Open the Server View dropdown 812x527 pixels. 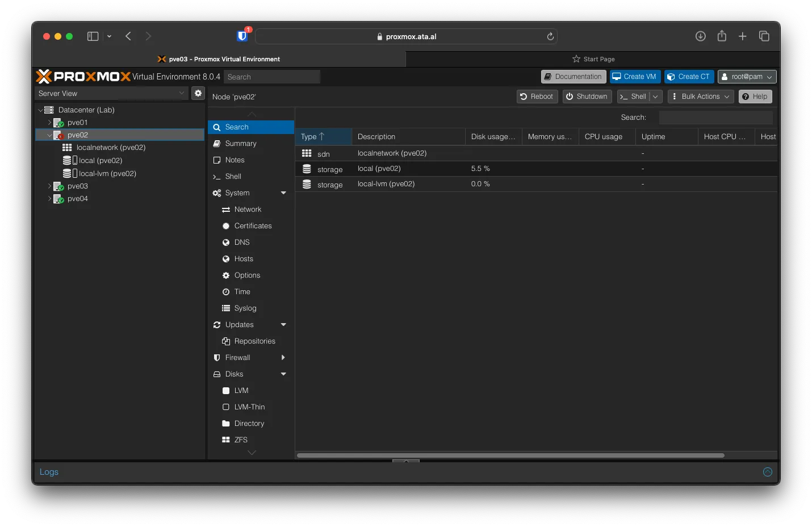tap(111, 93)
